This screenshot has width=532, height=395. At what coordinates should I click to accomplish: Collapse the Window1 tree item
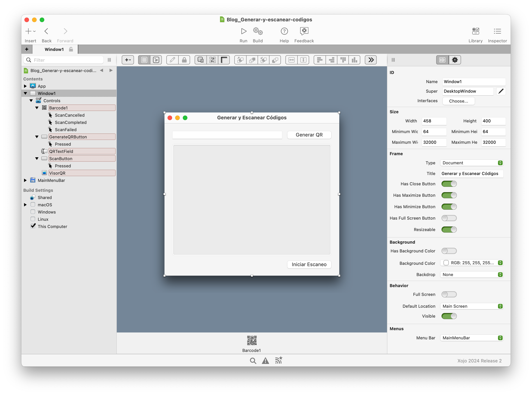pyautogui.click(x=25, y=93)
